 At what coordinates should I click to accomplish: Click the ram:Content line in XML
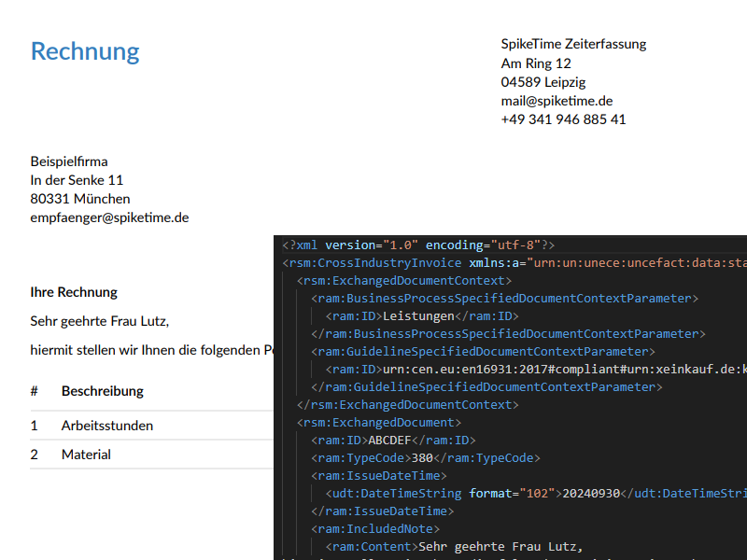454,547
